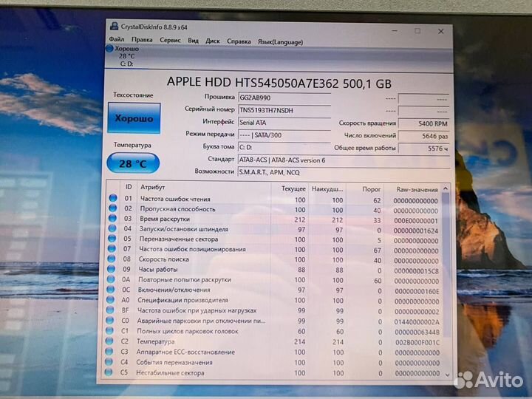Screen dimensions: 532x399
Task: Select the Повторные попытки раскрутки row text
Action: pyautogui.click(x=184, y=279)
